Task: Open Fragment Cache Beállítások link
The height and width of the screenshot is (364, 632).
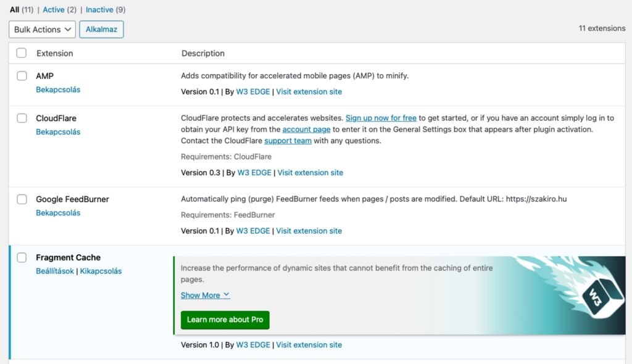Action: click(54, 271)
